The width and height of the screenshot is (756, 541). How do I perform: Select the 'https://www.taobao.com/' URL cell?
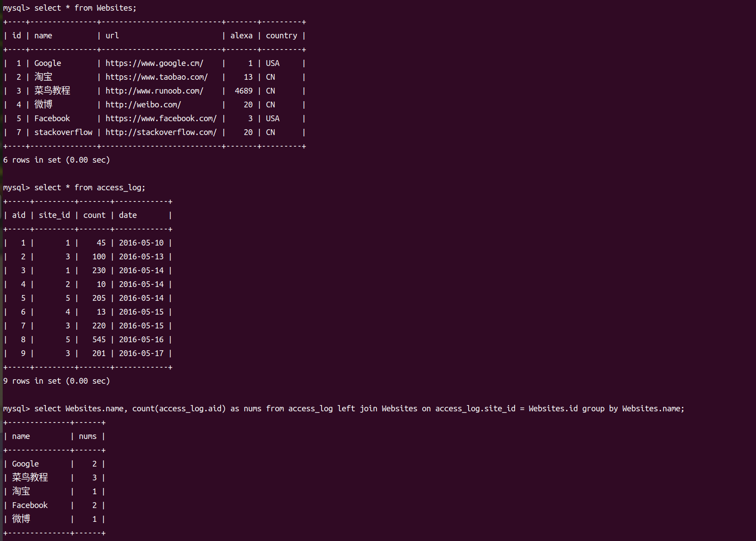coord(157,77)
